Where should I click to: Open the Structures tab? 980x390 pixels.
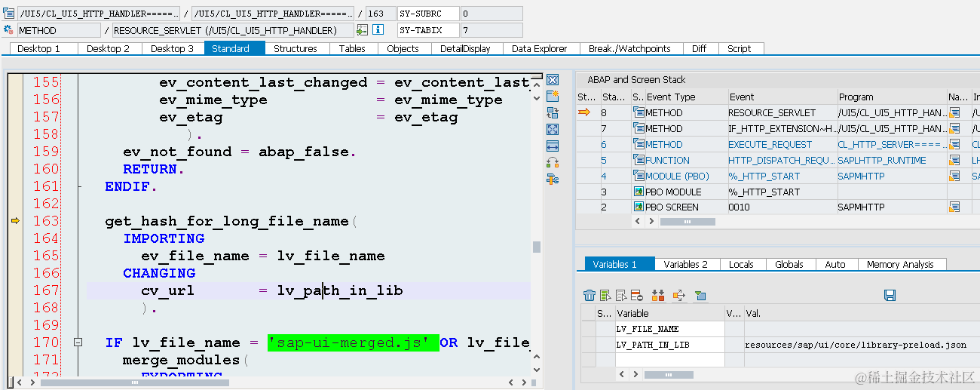[296, 48]
